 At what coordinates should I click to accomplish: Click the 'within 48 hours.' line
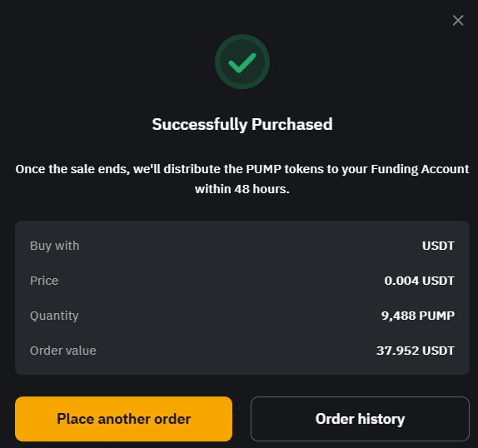coord(242,189)
